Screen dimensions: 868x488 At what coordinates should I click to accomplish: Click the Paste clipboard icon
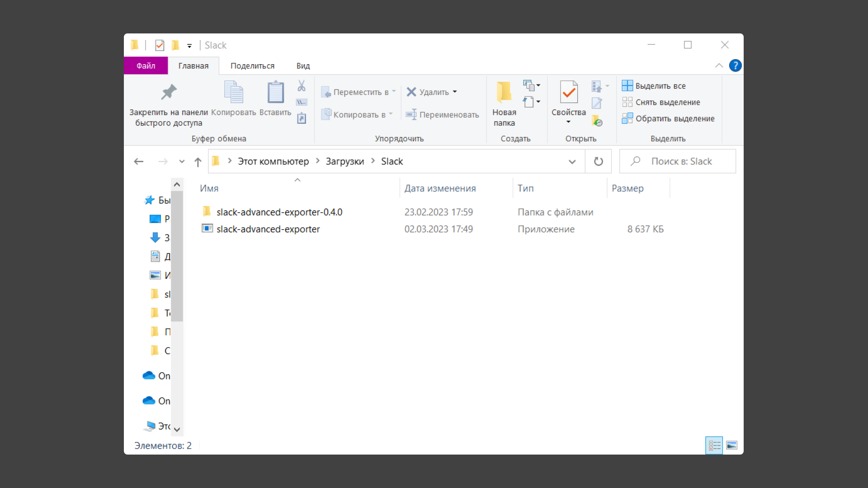[x=275, y=93]
